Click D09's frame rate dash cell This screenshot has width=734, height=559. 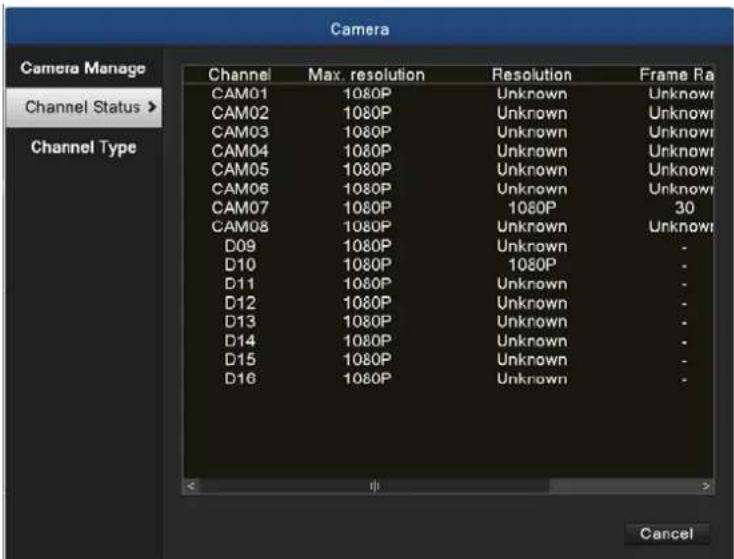[x=684, y=247]
